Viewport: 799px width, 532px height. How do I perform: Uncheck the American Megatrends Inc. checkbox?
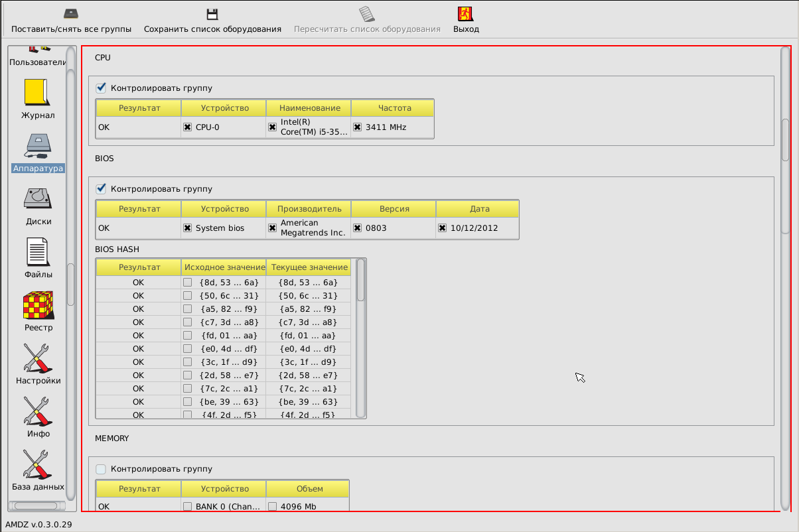pos(272,228)
